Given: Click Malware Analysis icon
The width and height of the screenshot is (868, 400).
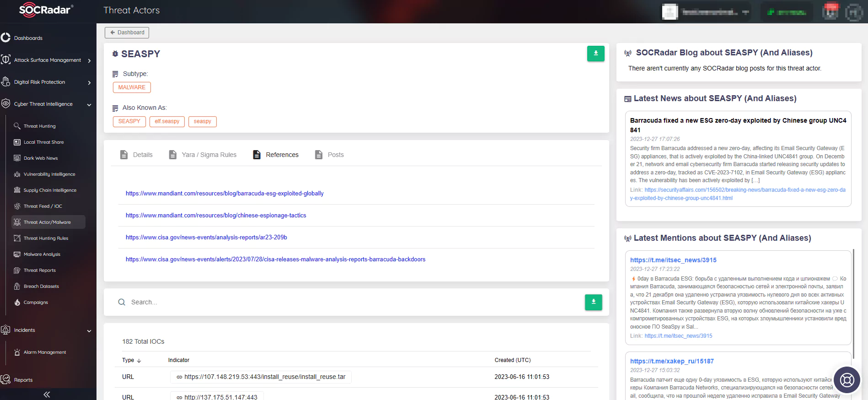Looking at the screenshot, I should click(17, 254).
